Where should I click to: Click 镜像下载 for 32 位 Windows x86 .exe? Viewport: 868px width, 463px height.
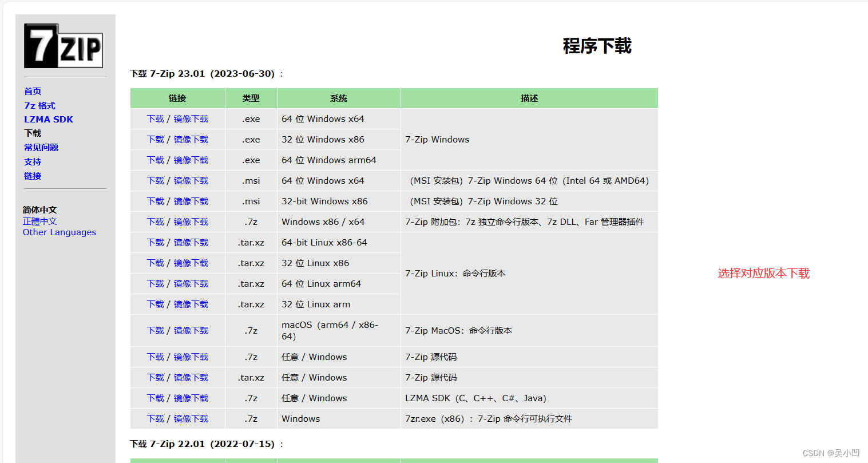click(x=191, y=139)
